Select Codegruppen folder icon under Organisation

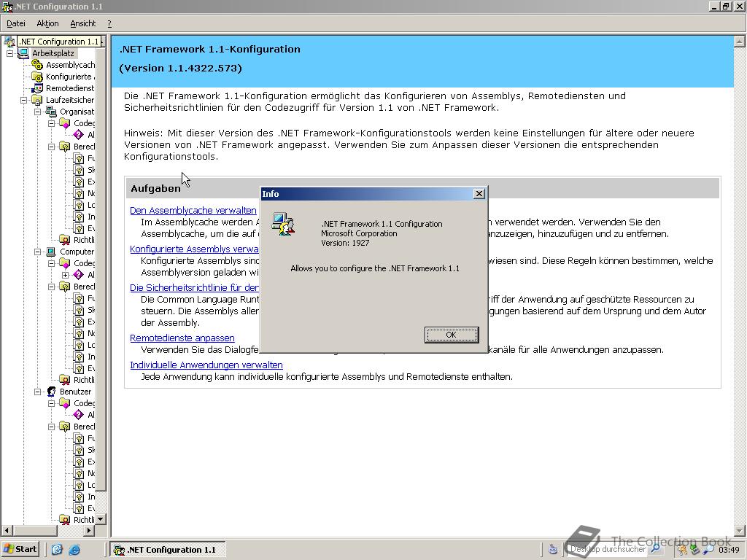[65, 123]
